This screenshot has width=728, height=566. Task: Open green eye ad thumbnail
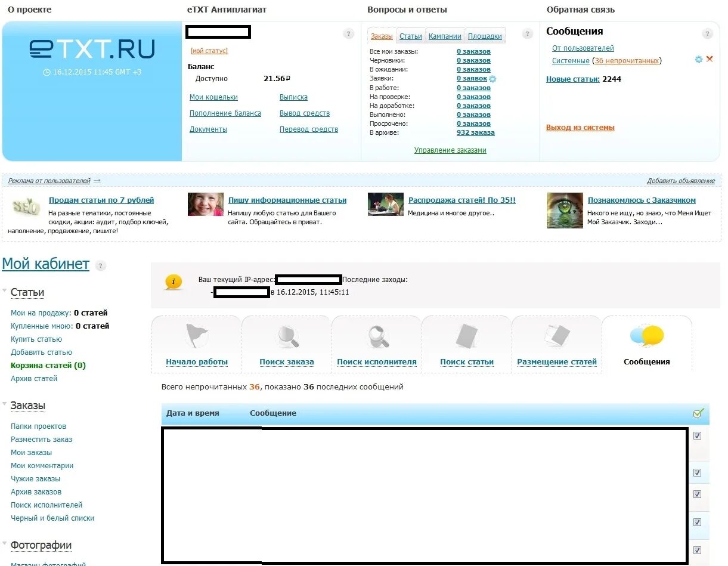[x=565, y=211]
